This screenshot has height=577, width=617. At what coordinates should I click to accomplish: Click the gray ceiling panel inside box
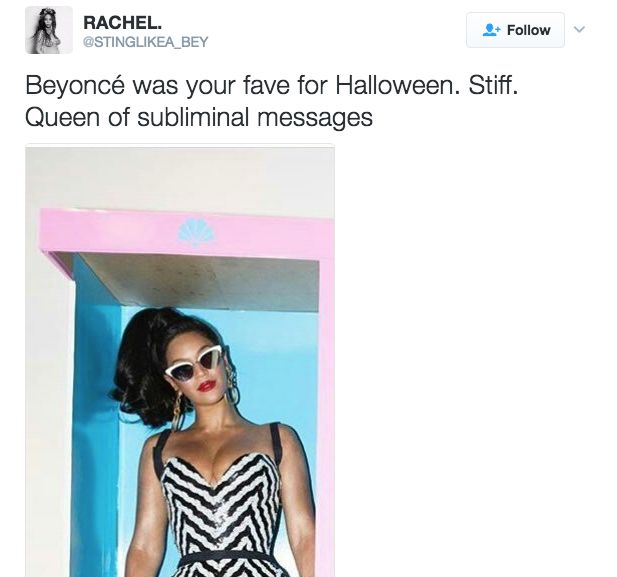(x=199, y=281)
